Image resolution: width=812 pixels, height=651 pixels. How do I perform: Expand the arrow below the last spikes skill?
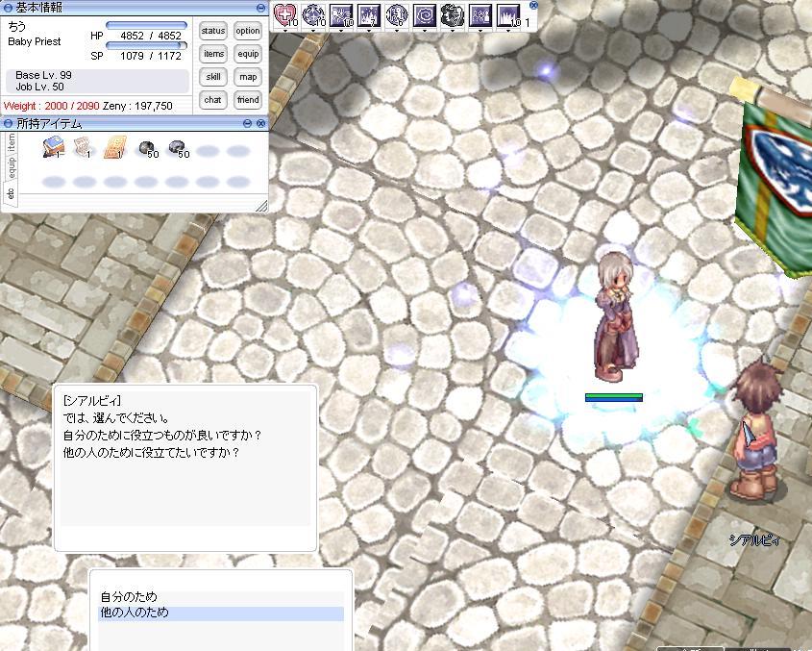point(508,31)
